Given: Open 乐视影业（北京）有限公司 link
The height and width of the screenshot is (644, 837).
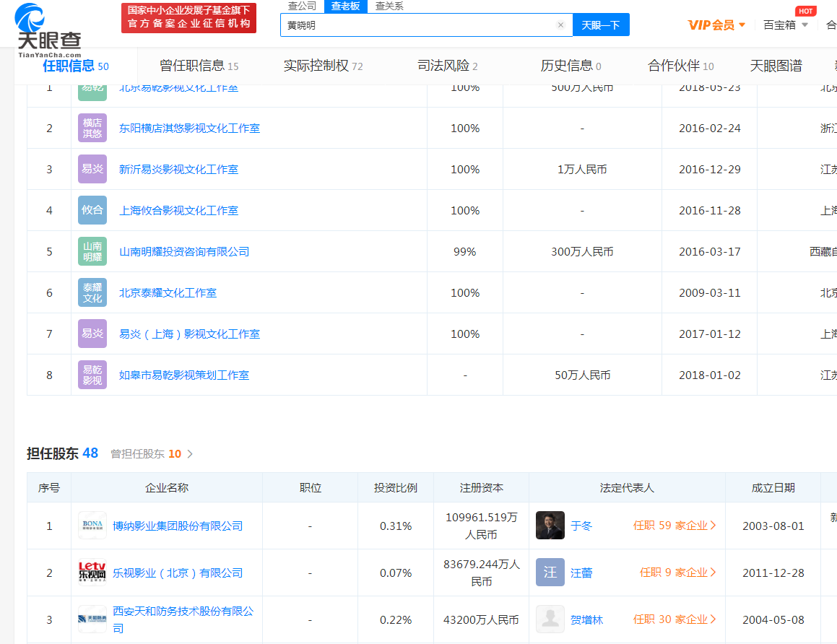Looking at the screenshot, I should (177, 573).
